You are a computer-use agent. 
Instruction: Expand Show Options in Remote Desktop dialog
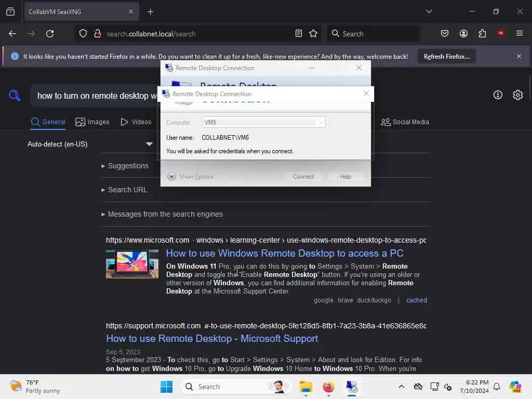click(190, 177)
